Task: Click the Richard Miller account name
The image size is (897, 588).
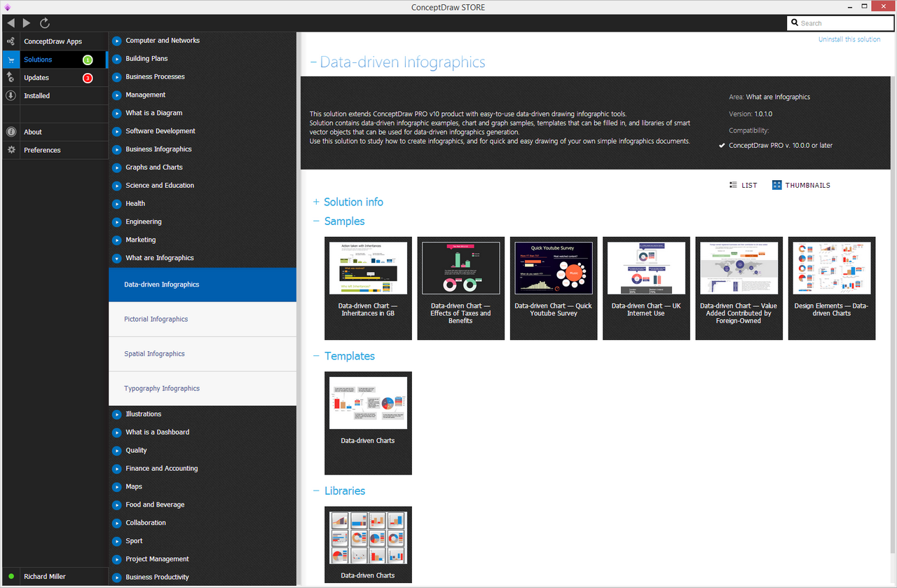Action: click(x=45, y=577)
